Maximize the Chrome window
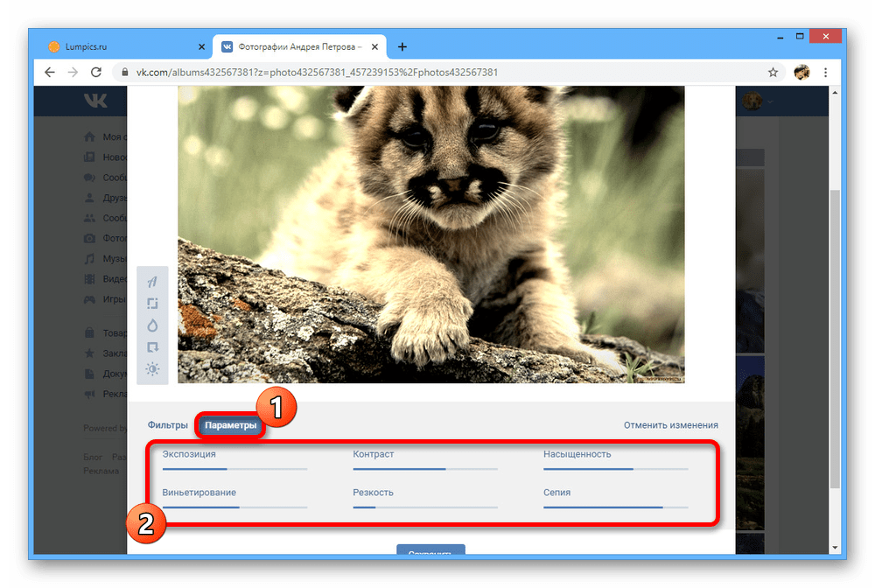 [x=800, y=37]
